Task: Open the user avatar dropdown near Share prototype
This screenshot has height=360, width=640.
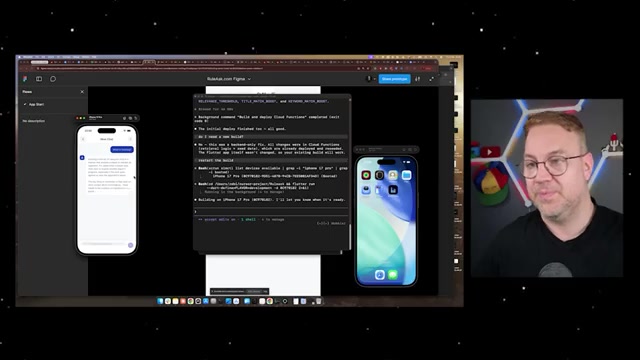Action: tap(371, 79)
